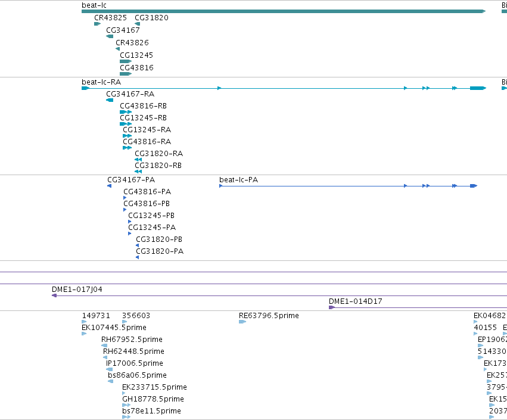Image resolution: width=507 pixels, height=420 pixels.
Task: Select the CG13245-RB transcript glyph
Action: 126,124
